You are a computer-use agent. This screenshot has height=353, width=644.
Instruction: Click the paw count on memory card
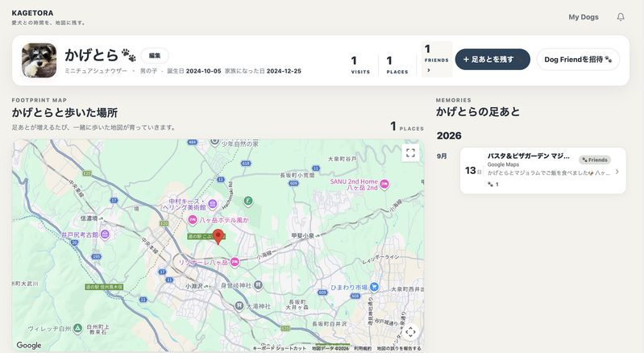click(492, 185)
